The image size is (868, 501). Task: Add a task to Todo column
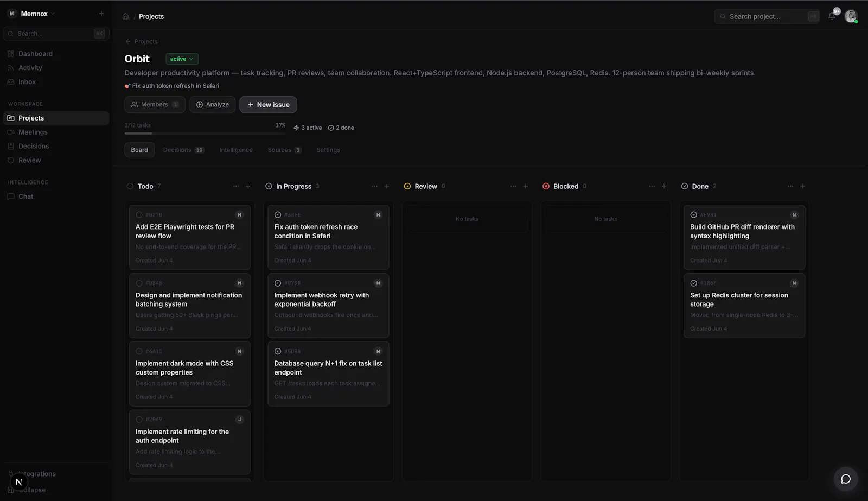click(248, 186)
